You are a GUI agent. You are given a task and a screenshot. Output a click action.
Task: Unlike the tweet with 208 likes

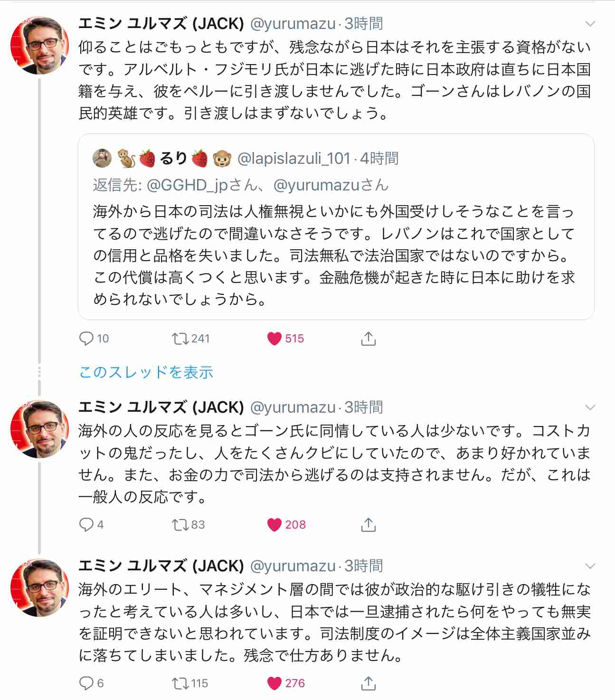click(274, 524)
